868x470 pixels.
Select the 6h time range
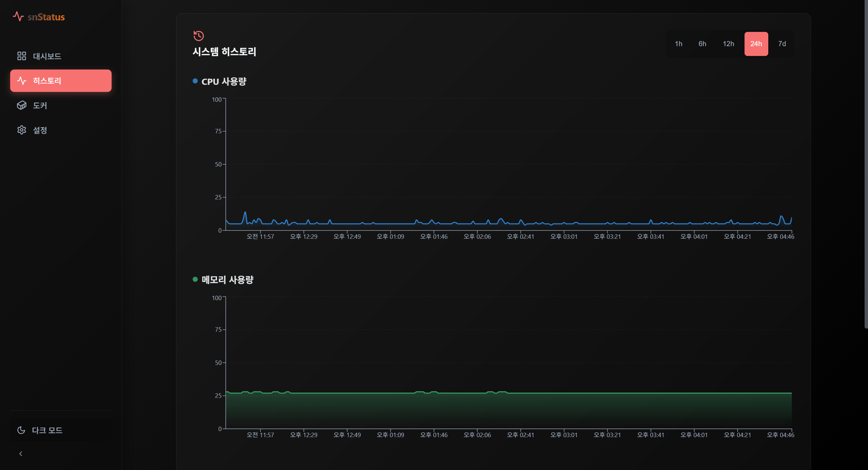pyautogui.click(x=702, y=44)
